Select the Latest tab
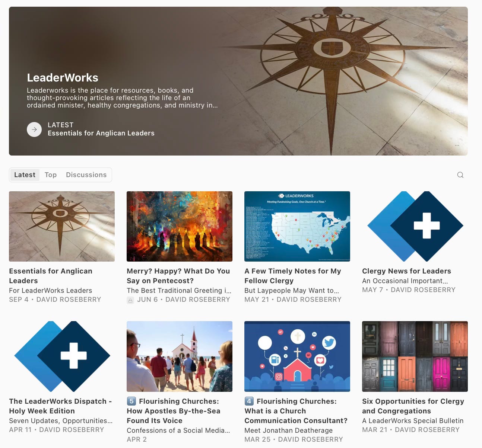 point(25,175)
